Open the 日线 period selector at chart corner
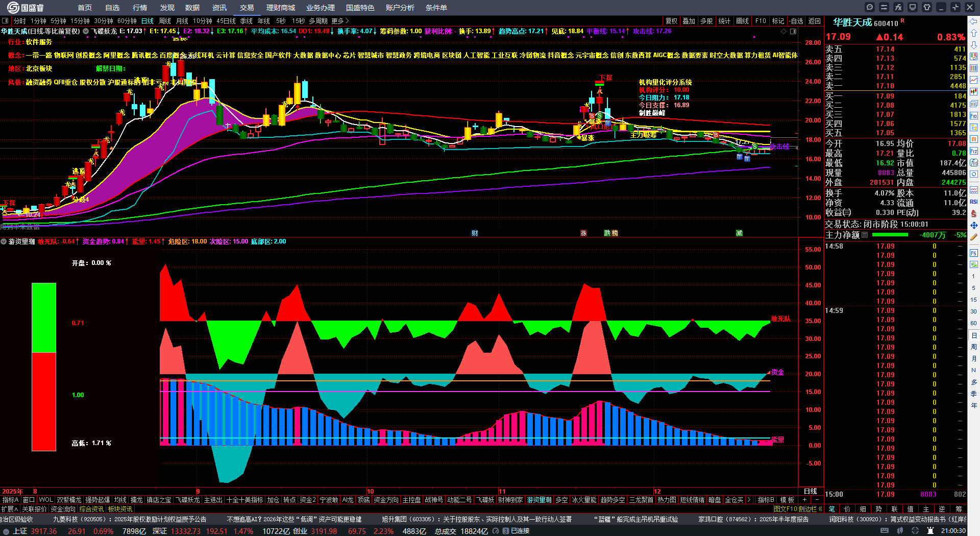This screenshot has width=980, height=536. 811,491
